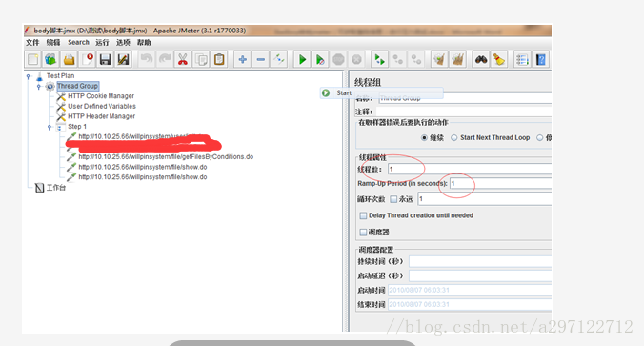The height and width of the screenshot is (346, 644).
Task: Toggle the 调度器 checkbox
Action: pos(363,233)
